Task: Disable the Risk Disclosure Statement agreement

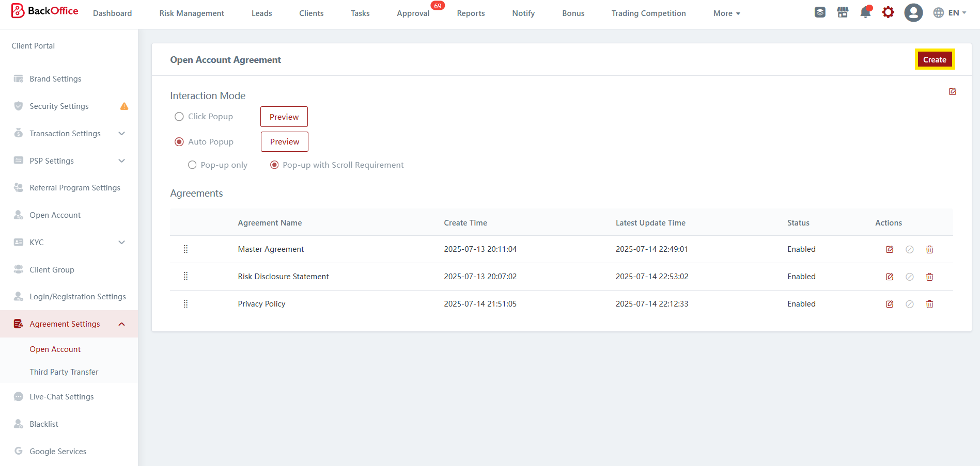Action: pyautogui.click(x=909, y=277)
